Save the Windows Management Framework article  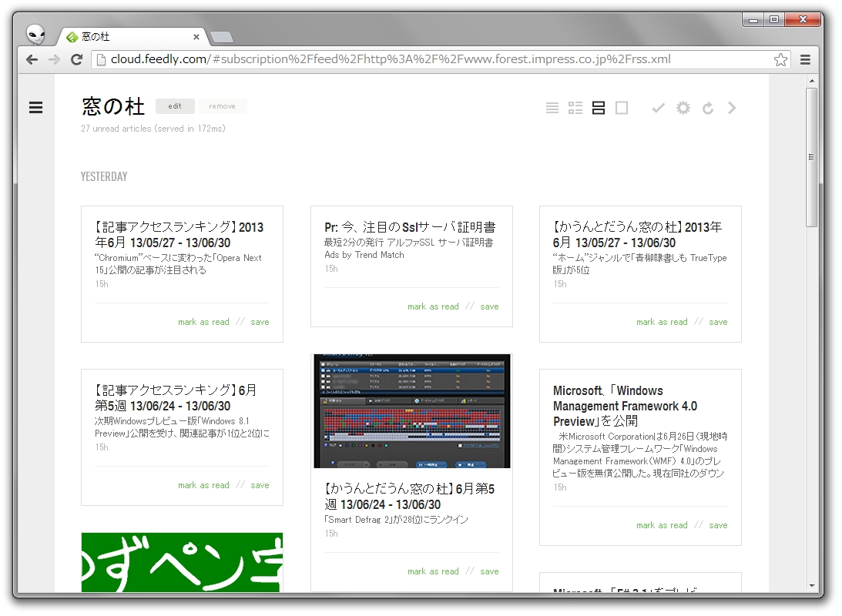click(x=718, y=524)
